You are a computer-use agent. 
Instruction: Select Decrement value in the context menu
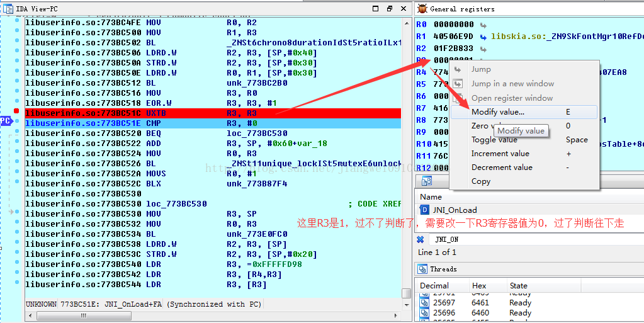click(524, 167)
